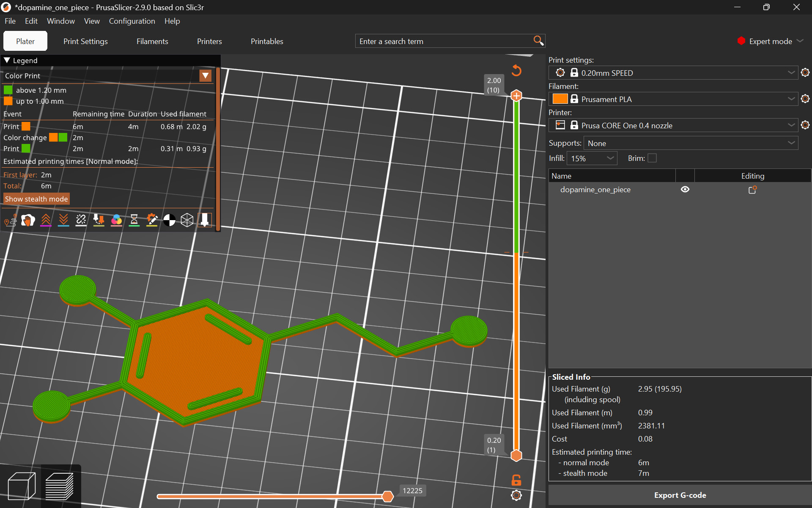Click the orange lock icon below layer slider

516,480
